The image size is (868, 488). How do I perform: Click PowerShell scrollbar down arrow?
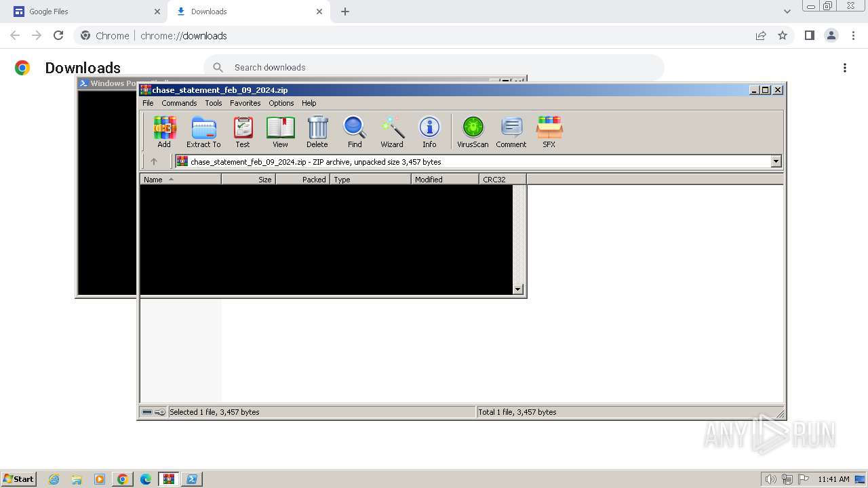(518, 289)
